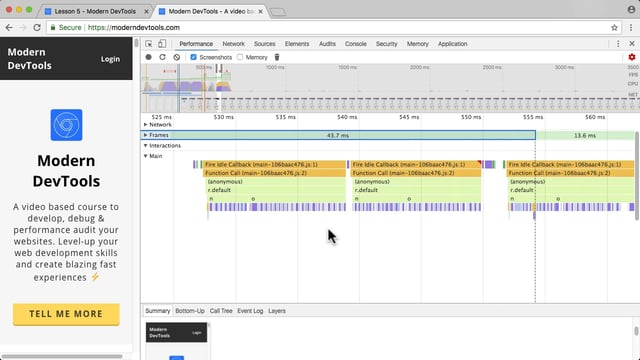Open the Chrome three-dot menu
This screenshot has width=640, height=360.
pyautogui.click(x=631, y=28)
